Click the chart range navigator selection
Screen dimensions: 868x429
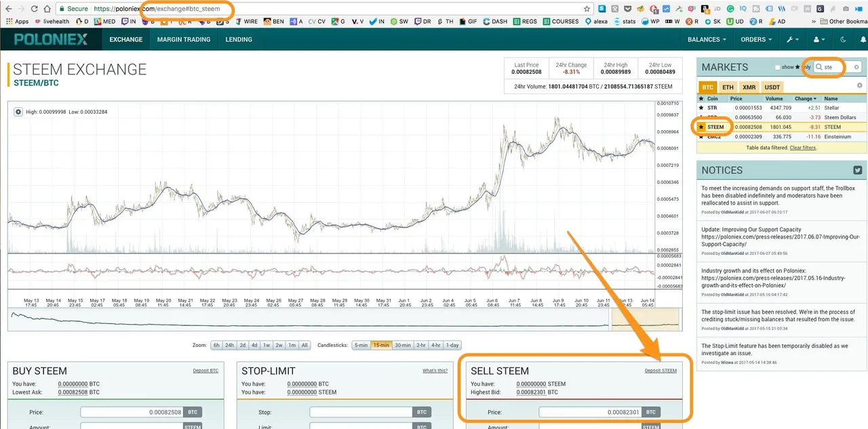[646, 320]
